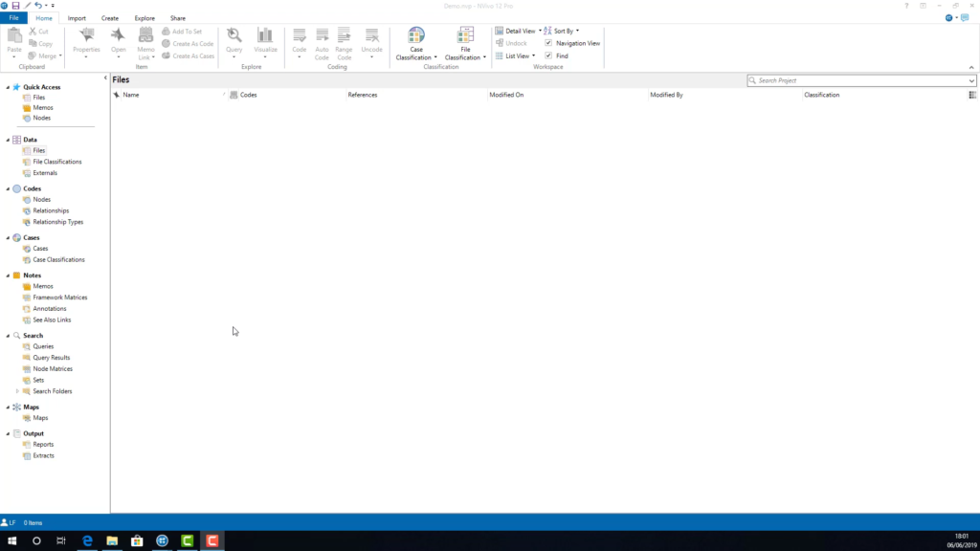Click Add To Set

[182, 32]
